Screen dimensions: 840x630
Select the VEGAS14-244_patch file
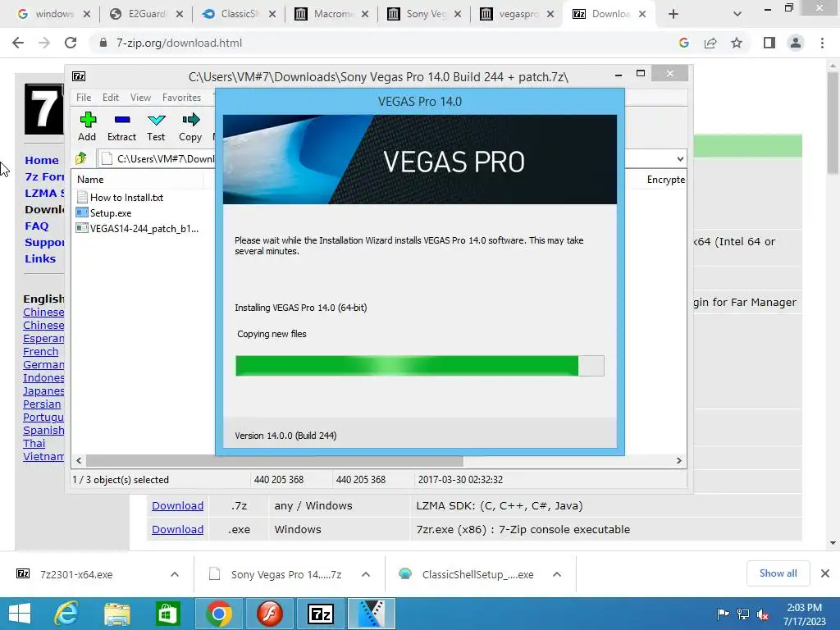138,229
